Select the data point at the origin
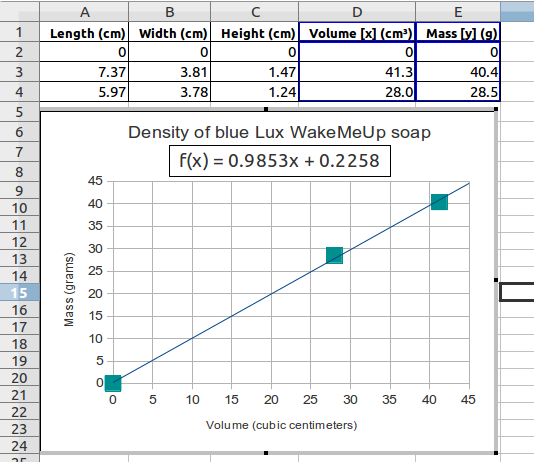Image resolution: width=534 pixels, height=462 pixels. click(x=113, y=383)
